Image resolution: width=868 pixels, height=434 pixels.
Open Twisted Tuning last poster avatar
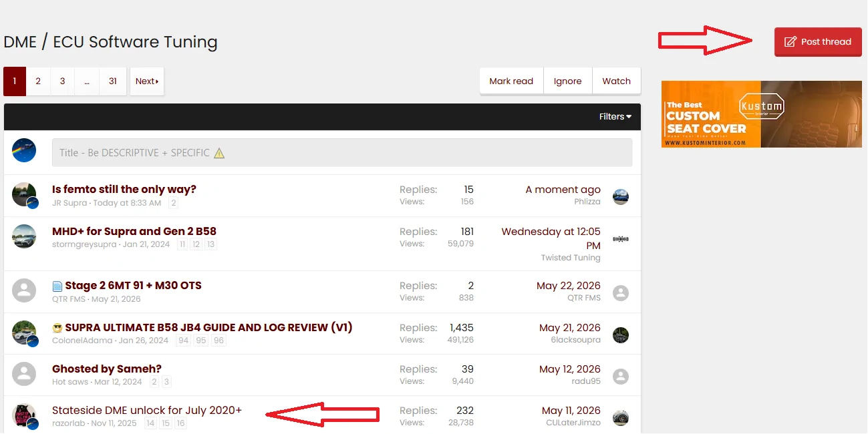point(621,238)
